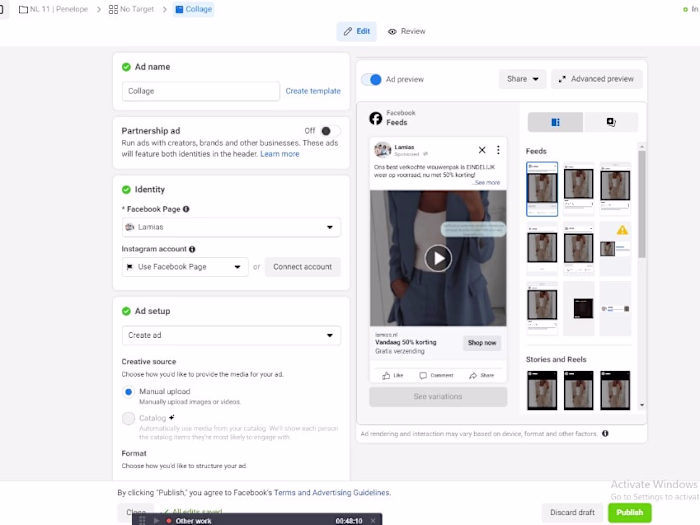
Task: Open the three-dot menu on ad preview
Action: [x=498, y=150]
